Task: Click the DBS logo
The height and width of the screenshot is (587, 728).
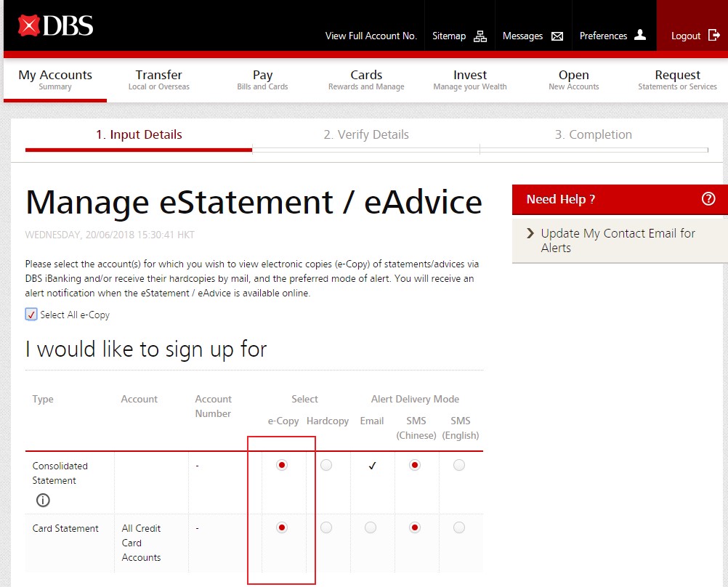Action: pyautogui.click(x=56, y=26)
